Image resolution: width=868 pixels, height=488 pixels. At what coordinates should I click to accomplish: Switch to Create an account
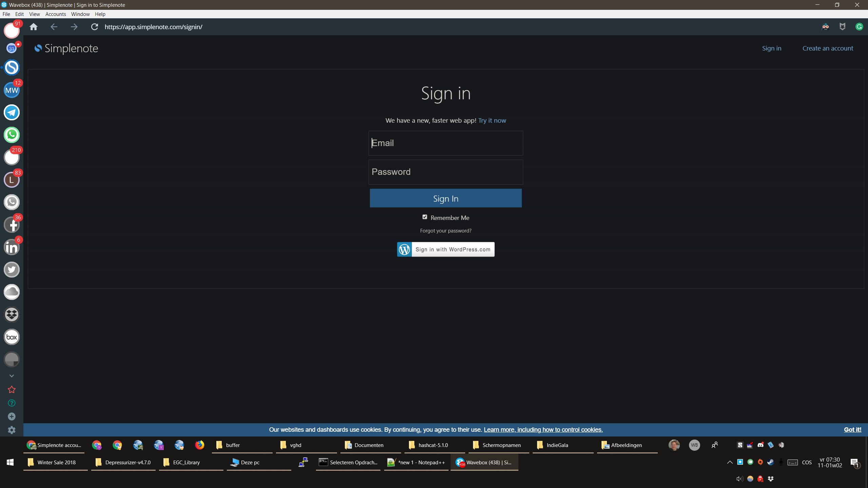tap(827, 48)
